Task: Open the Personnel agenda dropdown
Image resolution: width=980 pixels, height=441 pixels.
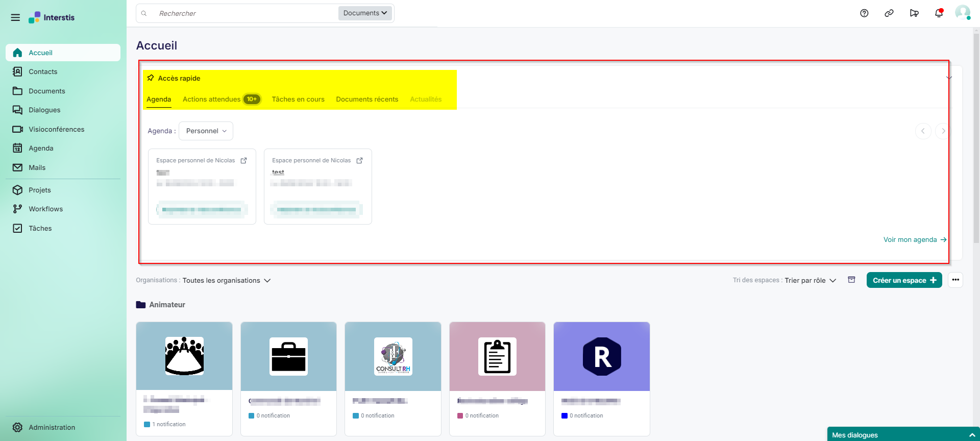Action: click(206, 131)
